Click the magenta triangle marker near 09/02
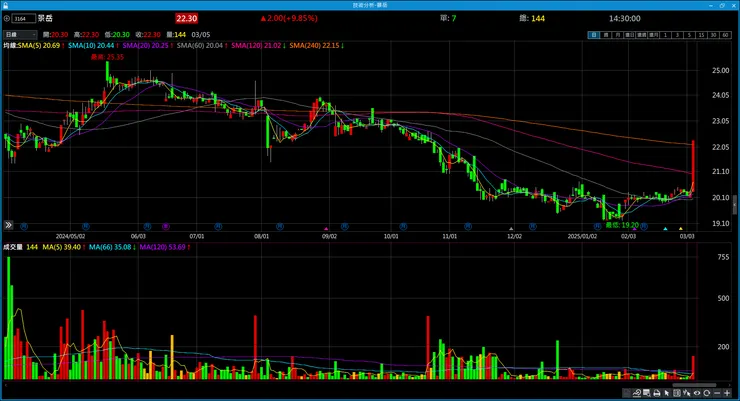740x401 pixels. coord(326,229)
